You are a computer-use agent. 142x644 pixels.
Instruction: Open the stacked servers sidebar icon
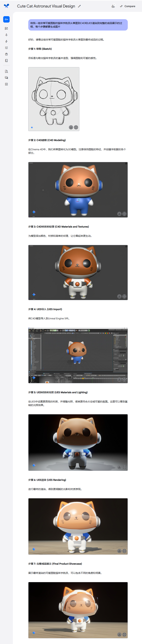pyautogui.click(x=6, y=84)
